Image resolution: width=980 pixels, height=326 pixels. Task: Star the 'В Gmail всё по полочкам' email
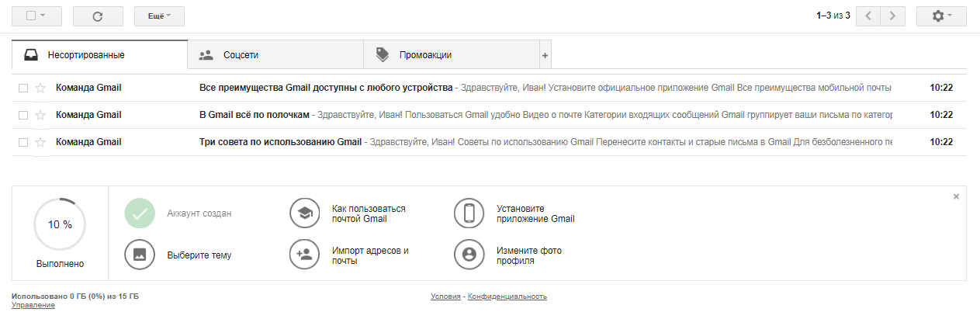point(40,115)
